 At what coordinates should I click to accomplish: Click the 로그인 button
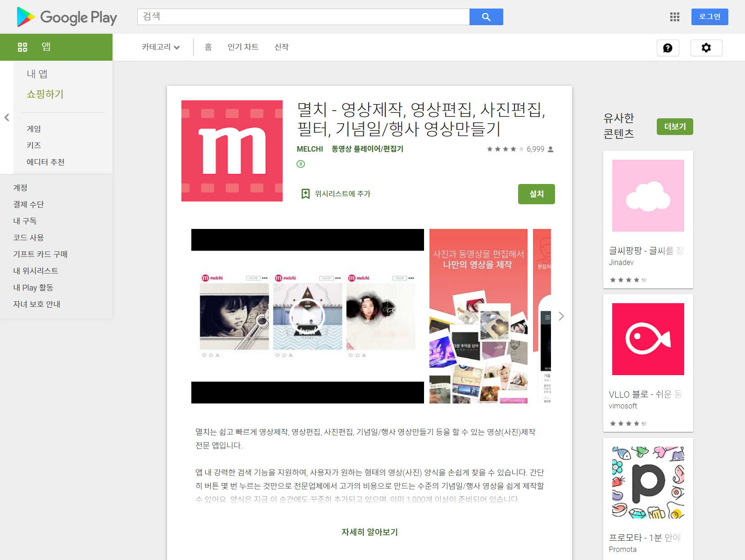[709, 17]
